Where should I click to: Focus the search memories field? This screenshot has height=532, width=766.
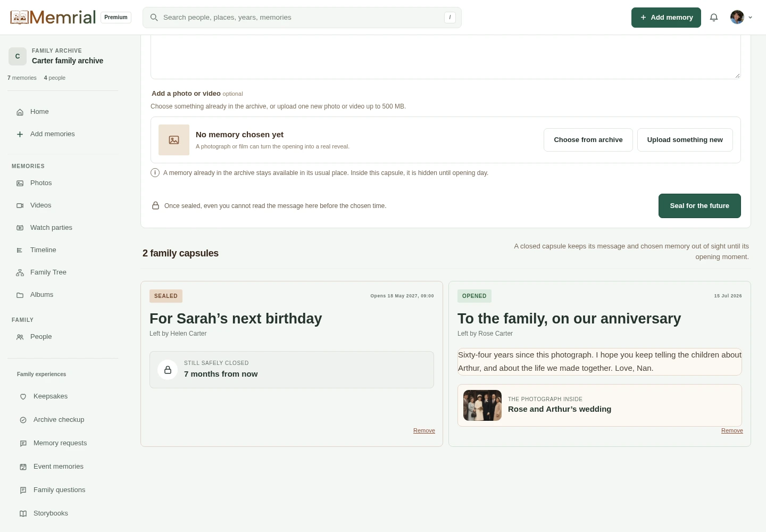tap(302, 18)
